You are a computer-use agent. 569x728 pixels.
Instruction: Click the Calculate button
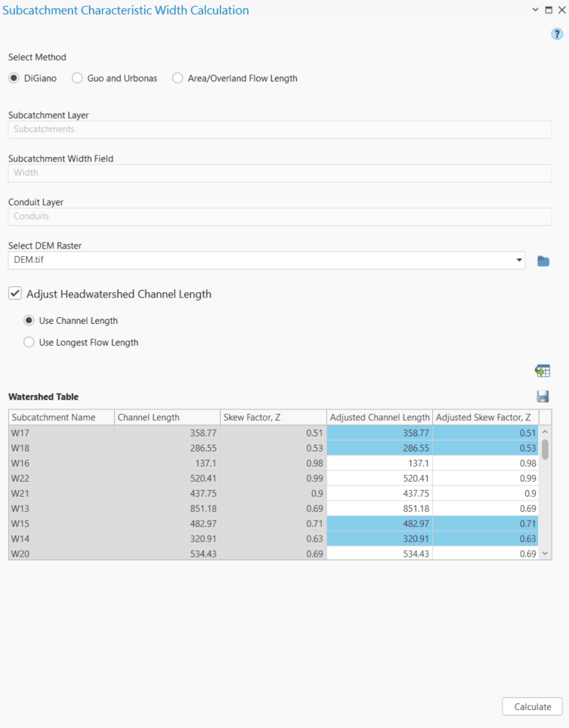coord(532,706)
